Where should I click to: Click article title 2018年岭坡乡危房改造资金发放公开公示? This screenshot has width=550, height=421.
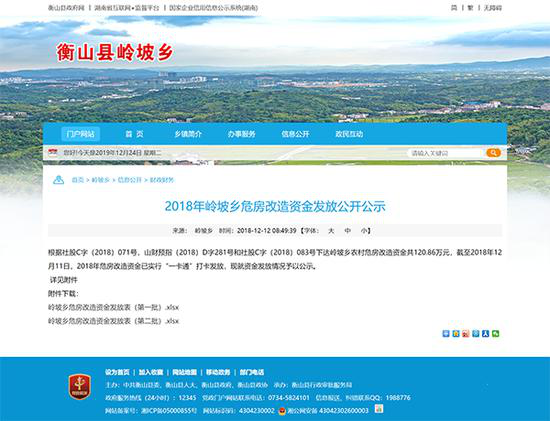(x=275, y=206)
